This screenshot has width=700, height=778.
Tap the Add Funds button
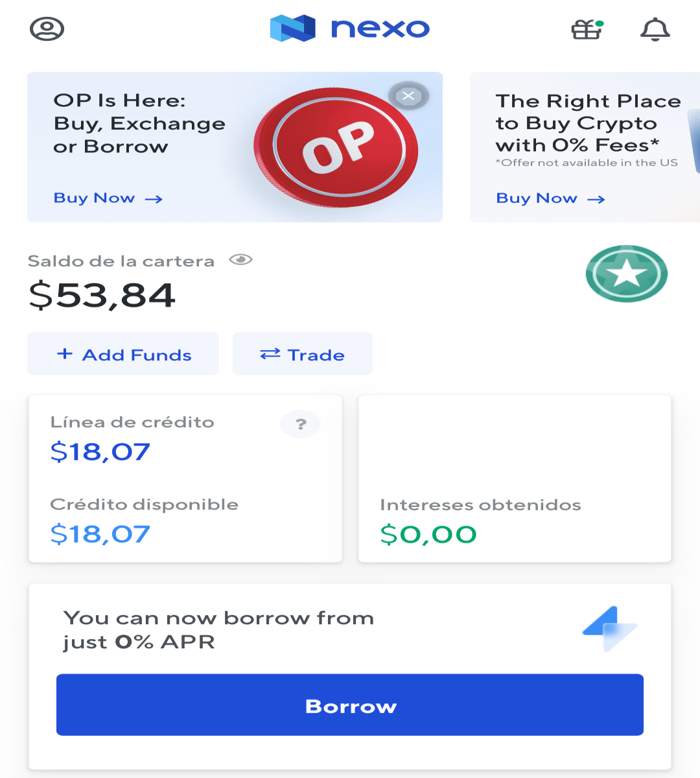123,353
